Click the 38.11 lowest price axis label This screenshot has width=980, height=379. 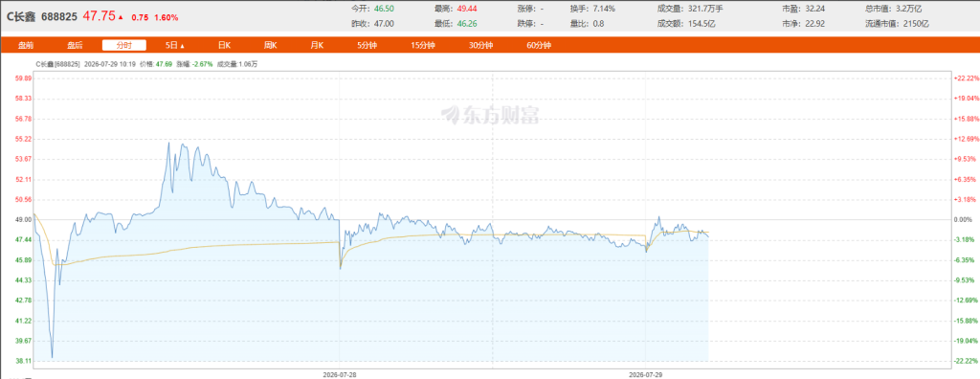click(23, 361)
